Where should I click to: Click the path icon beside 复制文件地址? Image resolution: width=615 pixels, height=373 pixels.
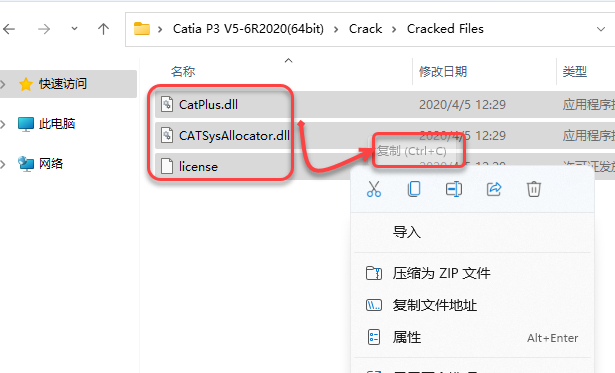374,305
